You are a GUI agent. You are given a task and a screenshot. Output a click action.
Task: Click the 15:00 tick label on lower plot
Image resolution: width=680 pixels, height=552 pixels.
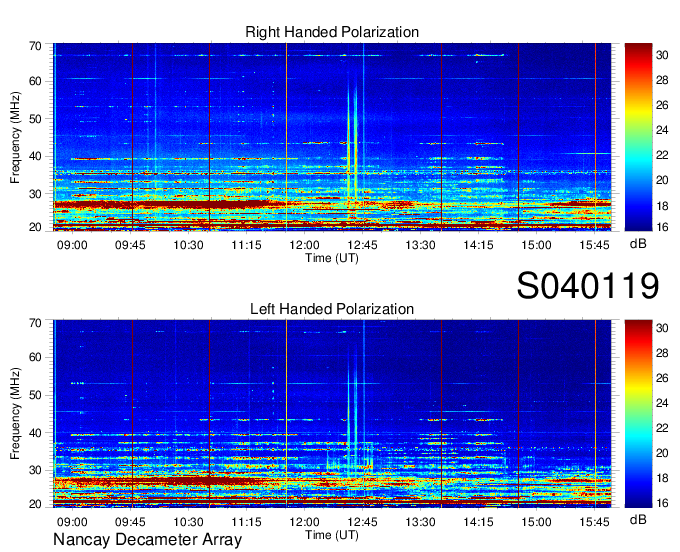tap(536, 522)
